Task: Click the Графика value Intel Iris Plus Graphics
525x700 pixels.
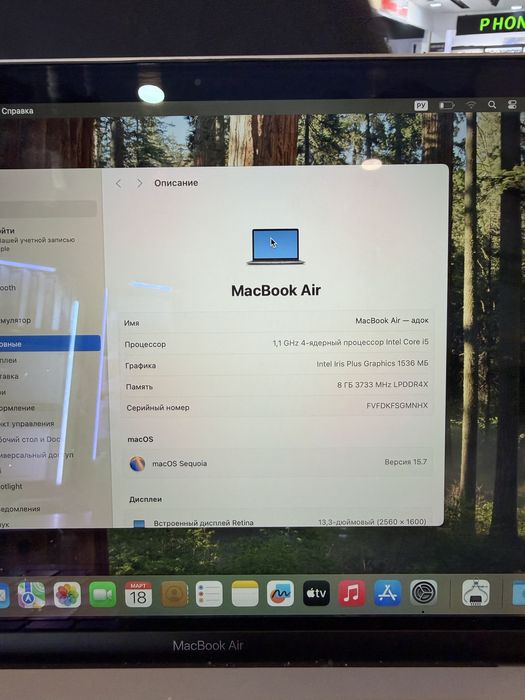Action: point(372,363)
